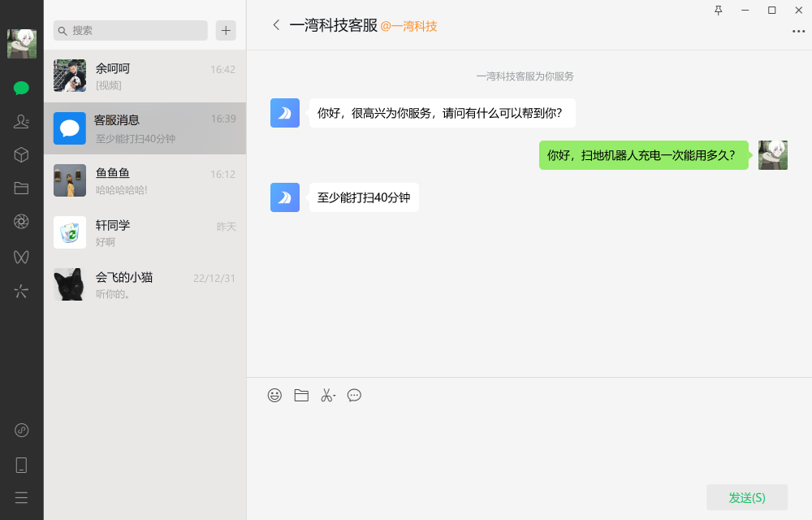This screenshot has width=812, height=520.
Task: Click inside the 搜索 search field
Action: (x=130, y=30)
